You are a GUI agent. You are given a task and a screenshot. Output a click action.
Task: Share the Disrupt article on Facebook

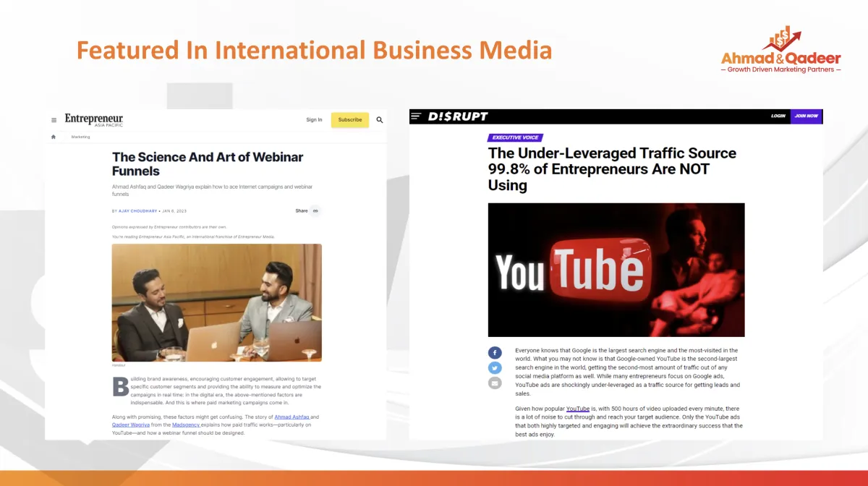pos(495,353)
